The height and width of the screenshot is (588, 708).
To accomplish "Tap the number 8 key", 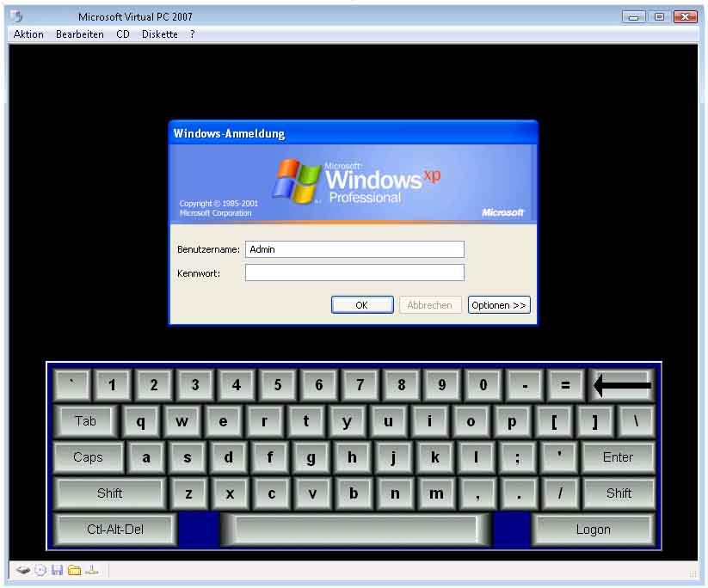I will 401,385.
